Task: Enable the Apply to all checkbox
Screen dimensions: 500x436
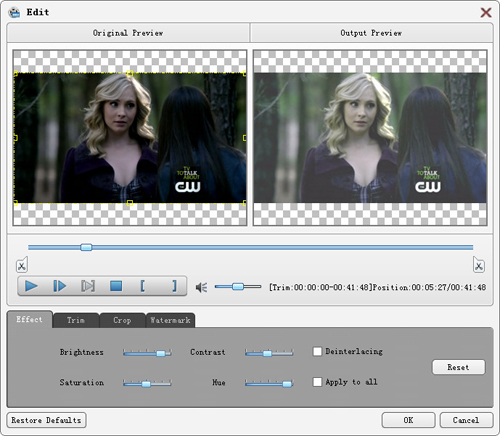Action: 317,382
